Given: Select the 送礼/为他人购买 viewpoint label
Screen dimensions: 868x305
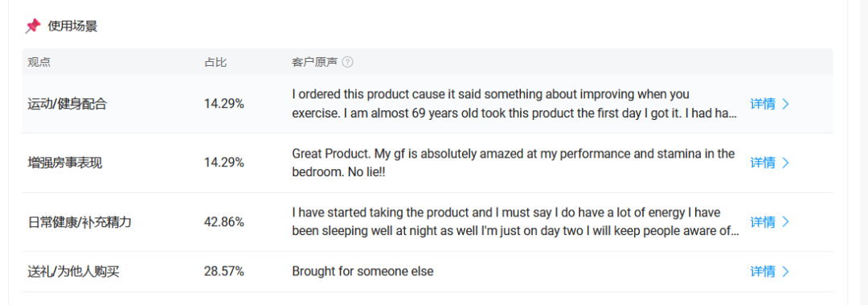Looking at the screenshot, I should [x=74, y=271].
